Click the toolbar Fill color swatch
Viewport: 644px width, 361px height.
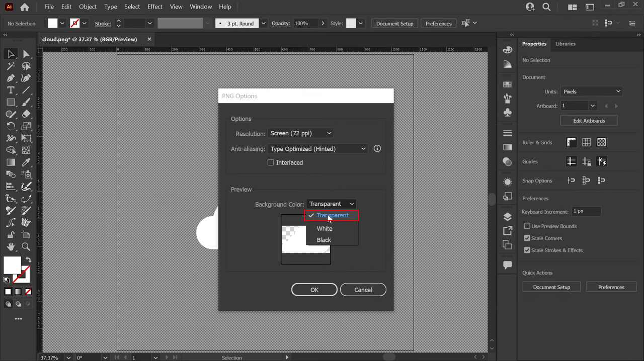point(13,265)
